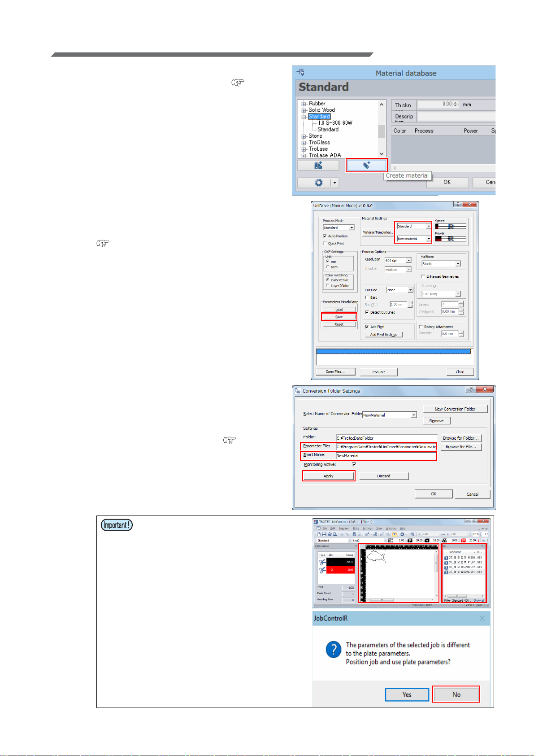Click the Apply button in Conversion Folder Settings
The image size is (534, 756).
[x=329, y=476]
